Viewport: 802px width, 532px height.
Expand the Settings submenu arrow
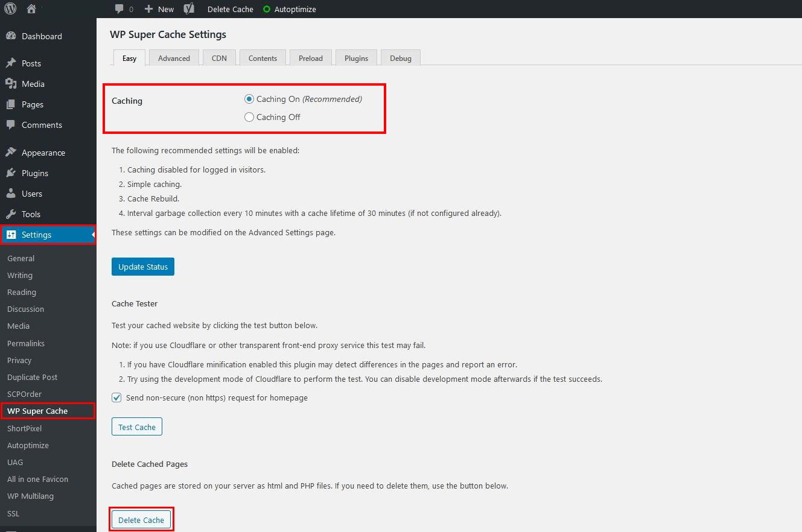pyautogui.click(x=92, y=235)
